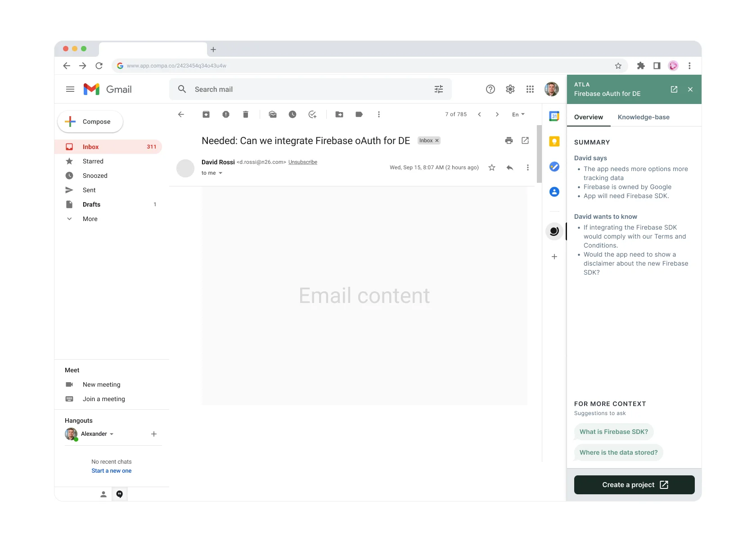Click 'Start a new one' link
The height and width of the screenshot is (542, 756).
[112, 471]
